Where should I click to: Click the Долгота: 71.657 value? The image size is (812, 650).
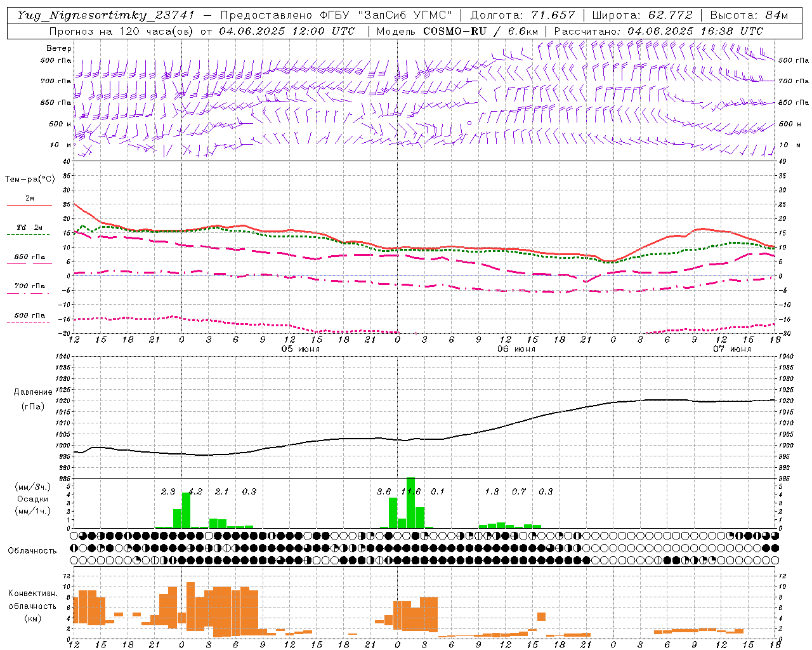[x=522, y=15]
